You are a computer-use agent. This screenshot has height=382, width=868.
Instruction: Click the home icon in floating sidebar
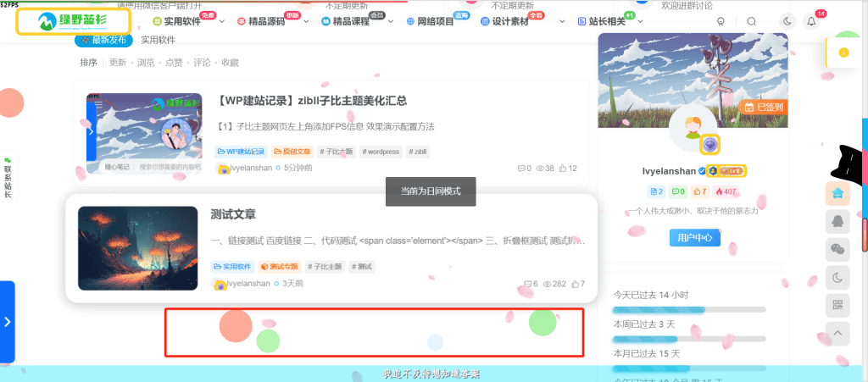click(837, 193)
